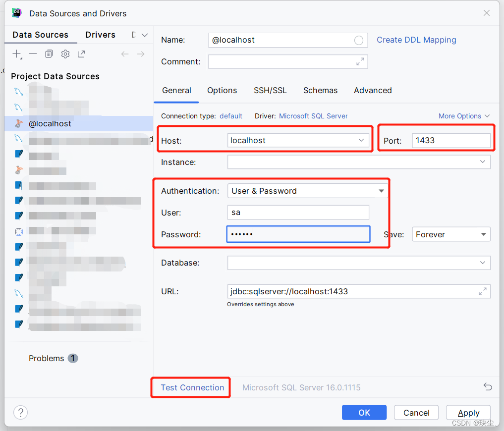Revert changes with the undo arrow icon
Screen dimensions: 504x431
coord(487,387)
